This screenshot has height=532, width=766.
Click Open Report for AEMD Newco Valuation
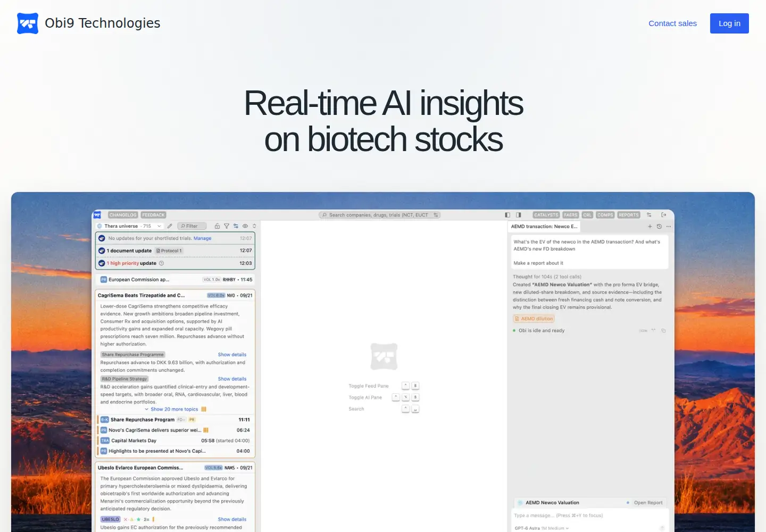[x=648, y=503]
